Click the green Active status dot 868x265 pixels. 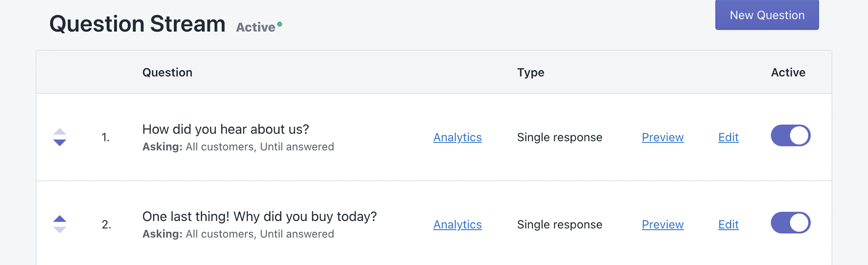coord(280,24)
